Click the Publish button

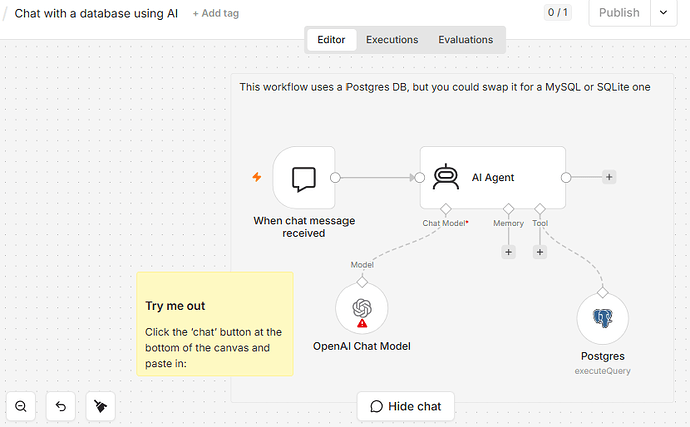[x=619, y=12]
